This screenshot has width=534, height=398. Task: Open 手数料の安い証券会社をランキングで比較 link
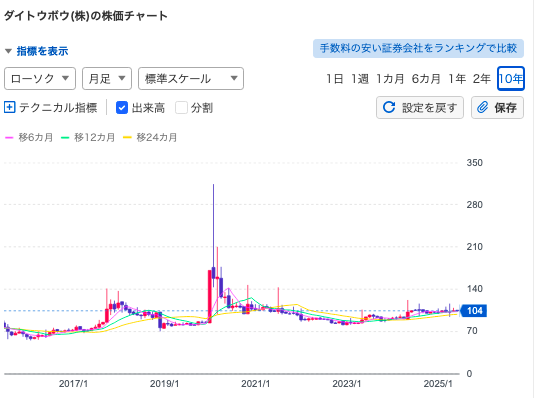(x=418, y=48)
